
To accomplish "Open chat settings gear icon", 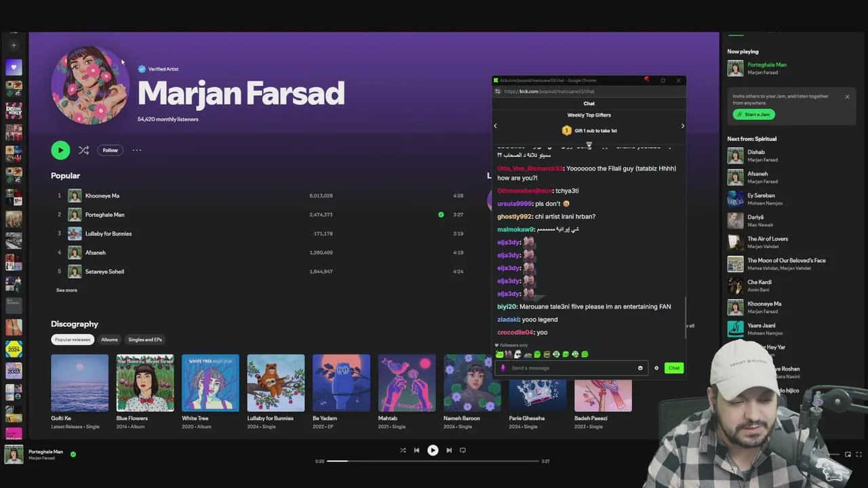I will (656, 368).
